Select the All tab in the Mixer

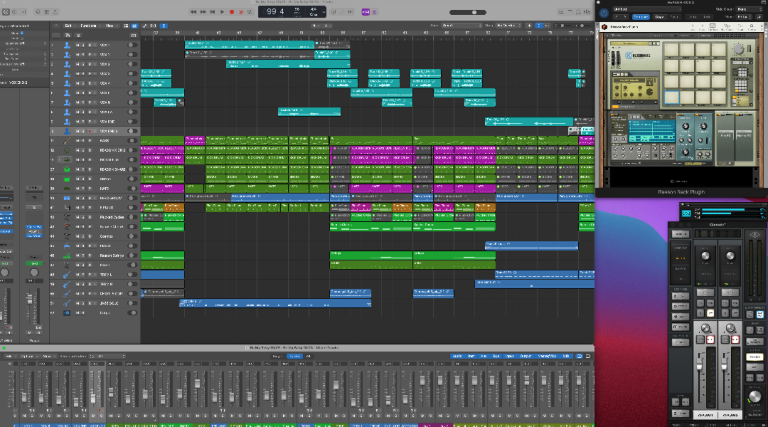coord(308,356)
